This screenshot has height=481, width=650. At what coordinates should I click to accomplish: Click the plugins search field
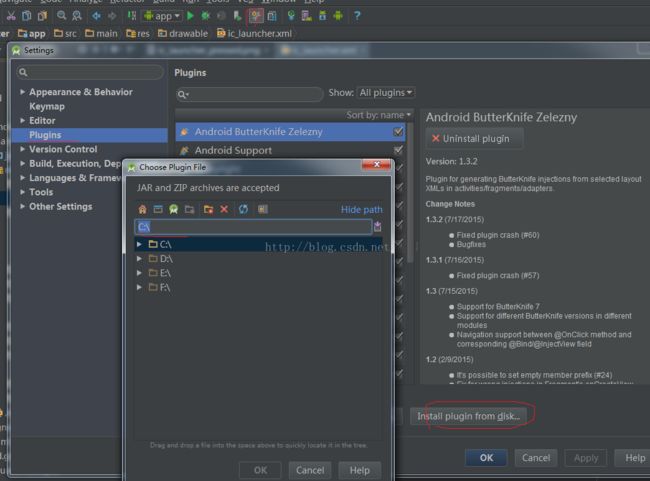pyautogui.click(x=250, y=95)
